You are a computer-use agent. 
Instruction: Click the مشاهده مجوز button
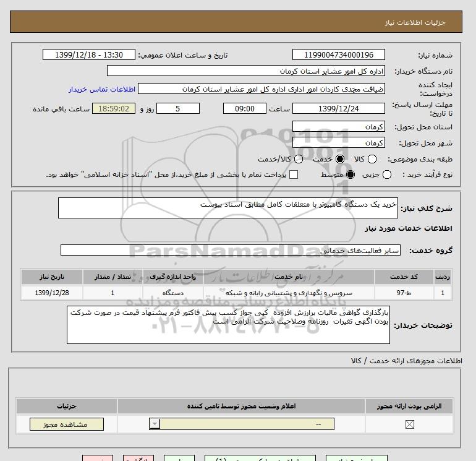click(67, 424)
